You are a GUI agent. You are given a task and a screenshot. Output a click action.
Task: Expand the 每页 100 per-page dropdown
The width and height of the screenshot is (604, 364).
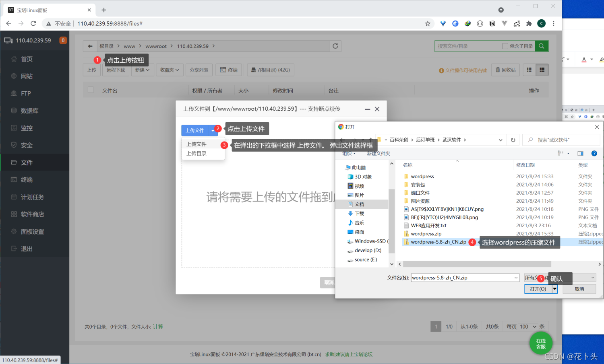[528, 327]
